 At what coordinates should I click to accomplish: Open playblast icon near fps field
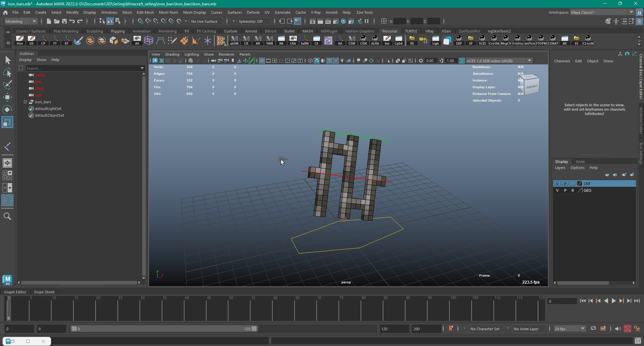click(603, 329)
